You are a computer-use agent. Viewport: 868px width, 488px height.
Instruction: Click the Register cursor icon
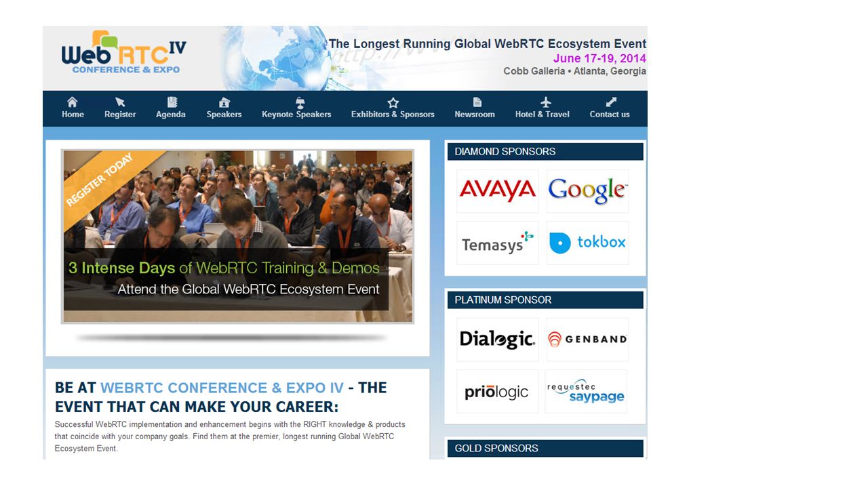click(x=120, y=102)
